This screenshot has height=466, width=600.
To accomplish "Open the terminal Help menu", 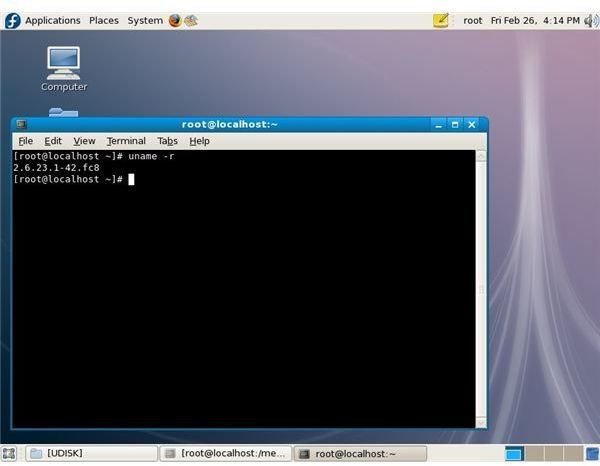I will 199,141.
